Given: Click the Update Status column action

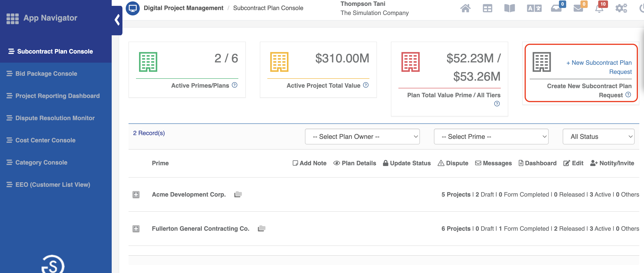Looking at the screenshot, I should [407, 163].
